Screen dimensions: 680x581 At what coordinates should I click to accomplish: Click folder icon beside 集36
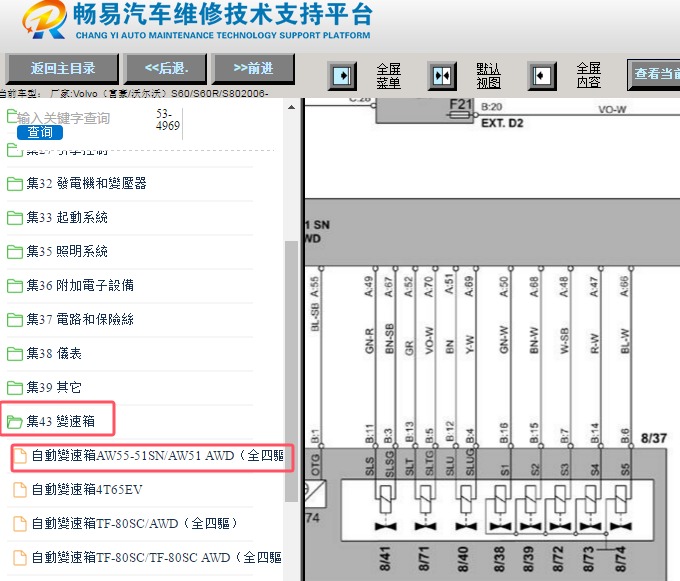(x=15, y=286)
